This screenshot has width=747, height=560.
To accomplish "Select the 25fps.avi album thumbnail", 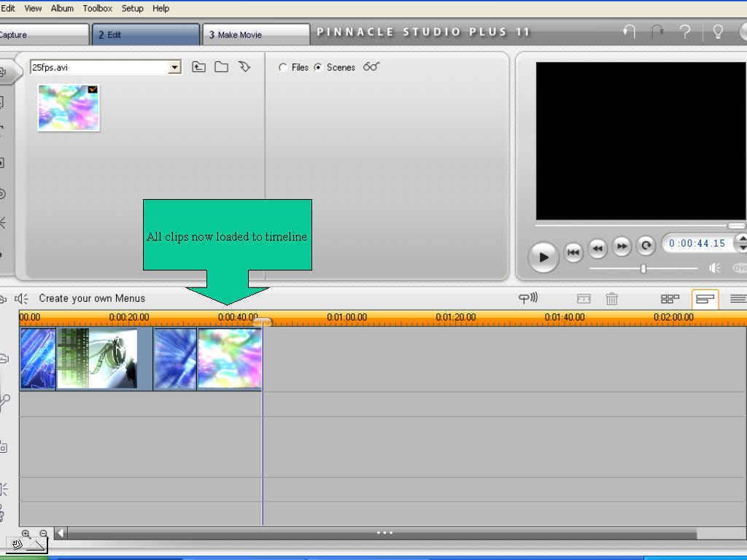I will (69, 108).
